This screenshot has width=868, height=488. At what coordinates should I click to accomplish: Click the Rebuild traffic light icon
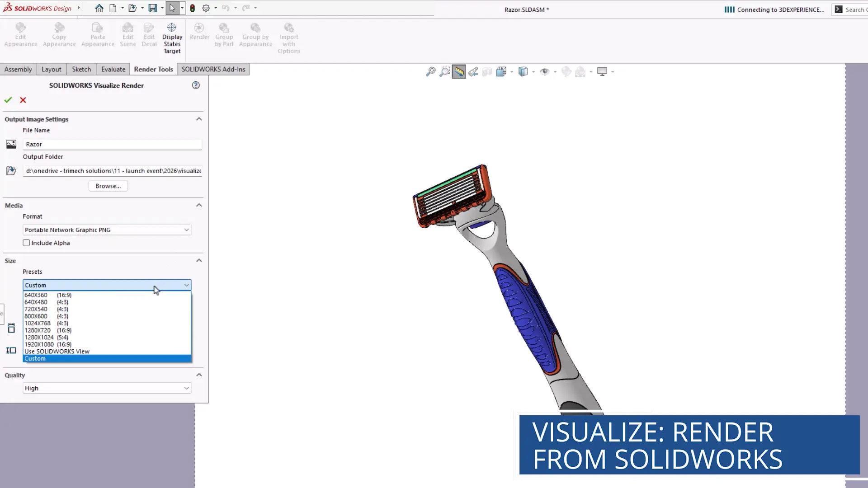[193, 8]
